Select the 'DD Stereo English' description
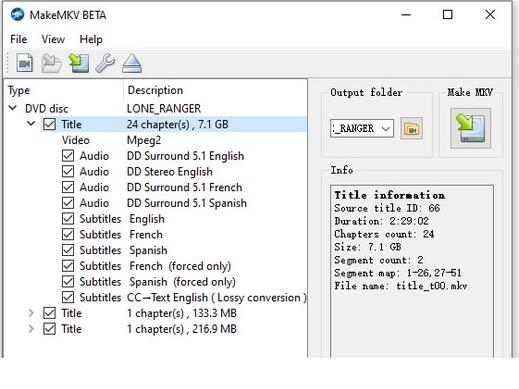This screenshot has height=389, width=519. 169,172
